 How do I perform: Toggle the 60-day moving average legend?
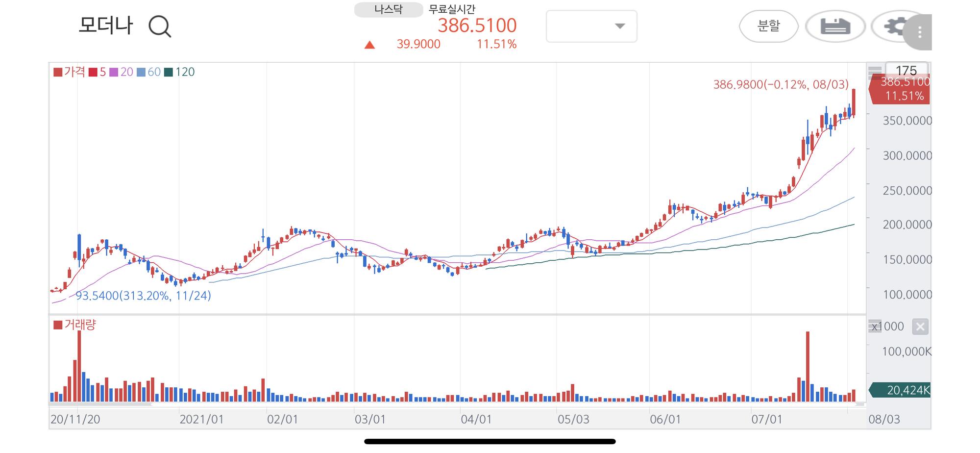click(148, 72)
